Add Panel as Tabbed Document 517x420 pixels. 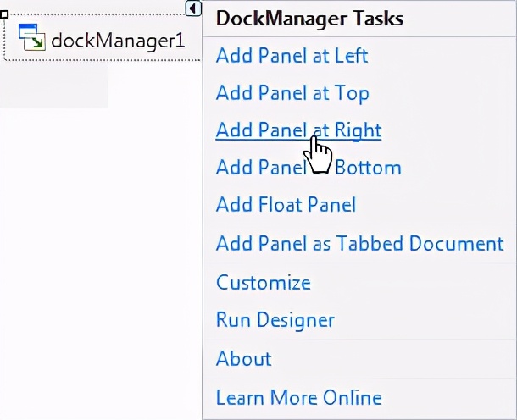pos(359,244)
